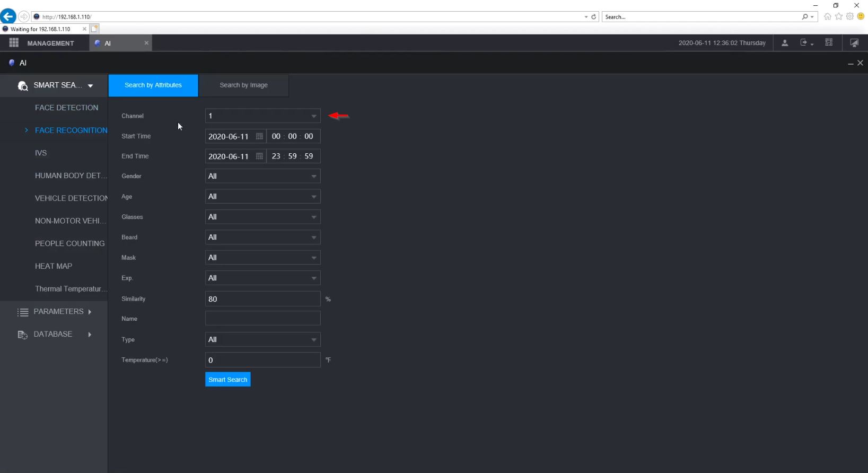Click the End Time seconds value
Image resolution: width=868 pixels, height=473 pixels.
tap(309, 156)
